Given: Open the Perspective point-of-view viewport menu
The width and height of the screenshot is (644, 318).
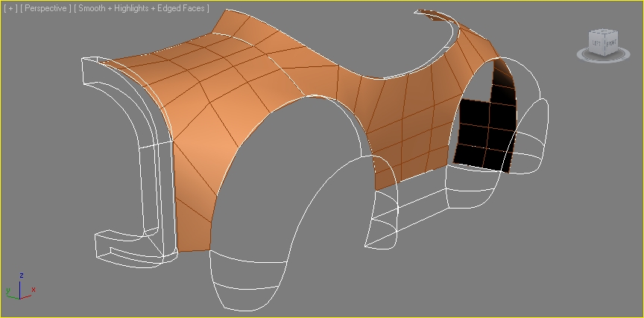Looking at the screenshot, I should (47, 8).
